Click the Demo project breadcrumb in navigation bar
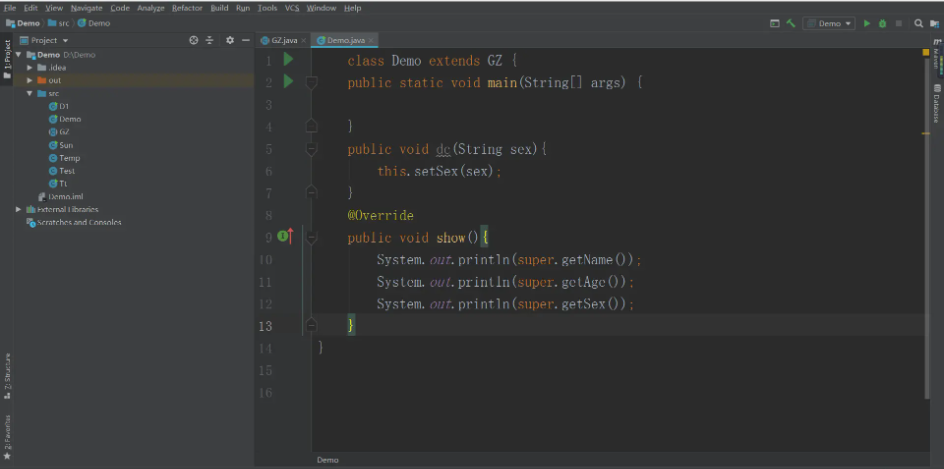Screen dimensions: 944x469 click(23, 23)
